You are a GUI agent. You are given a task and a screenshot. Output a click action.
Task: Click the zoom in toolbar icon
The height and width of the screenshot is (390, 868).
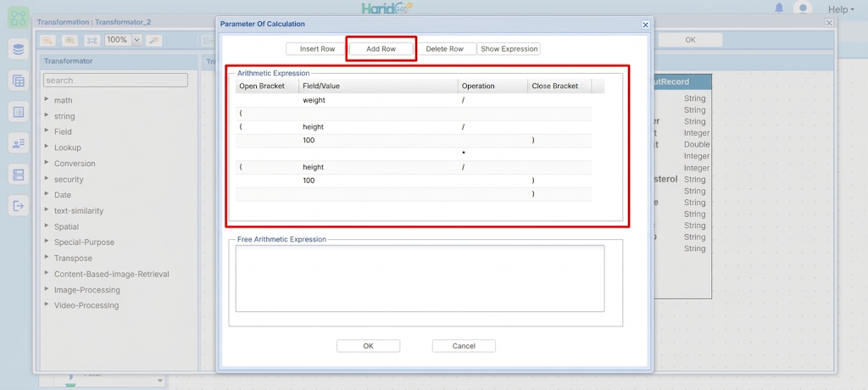coord(70,40)
